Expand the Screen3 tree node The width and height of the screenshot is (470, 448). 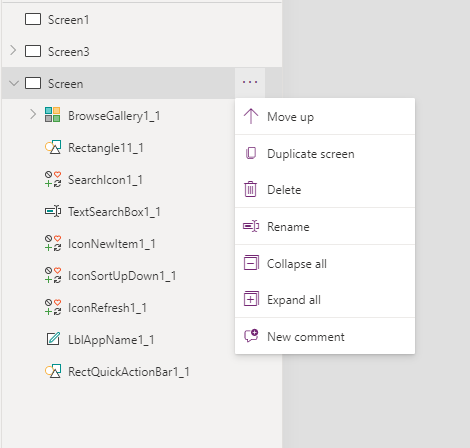coord(13,51)
